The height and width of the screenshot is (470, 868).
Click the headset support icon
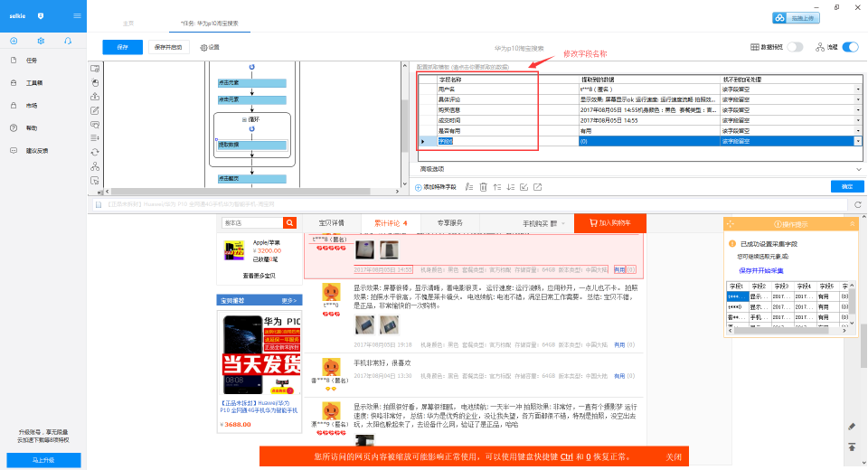pos(68,41)
